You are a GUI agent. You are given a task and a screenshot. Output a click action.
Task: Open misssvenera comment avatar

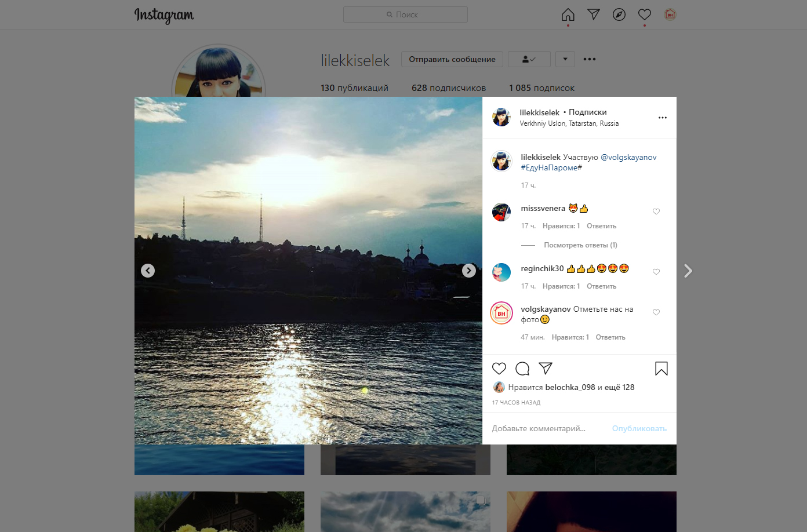click(501, 212)
